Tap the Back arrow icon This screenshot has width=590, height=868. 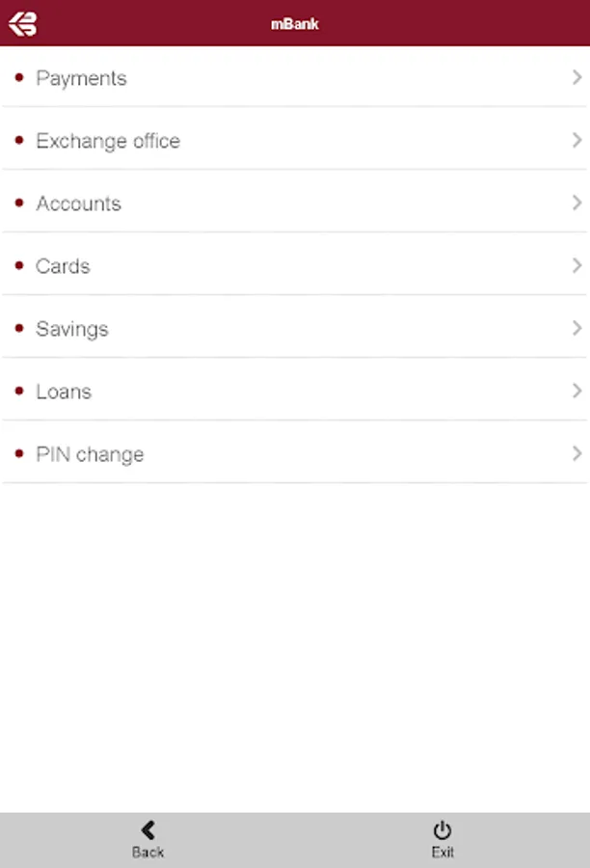[x=147, y=829]
